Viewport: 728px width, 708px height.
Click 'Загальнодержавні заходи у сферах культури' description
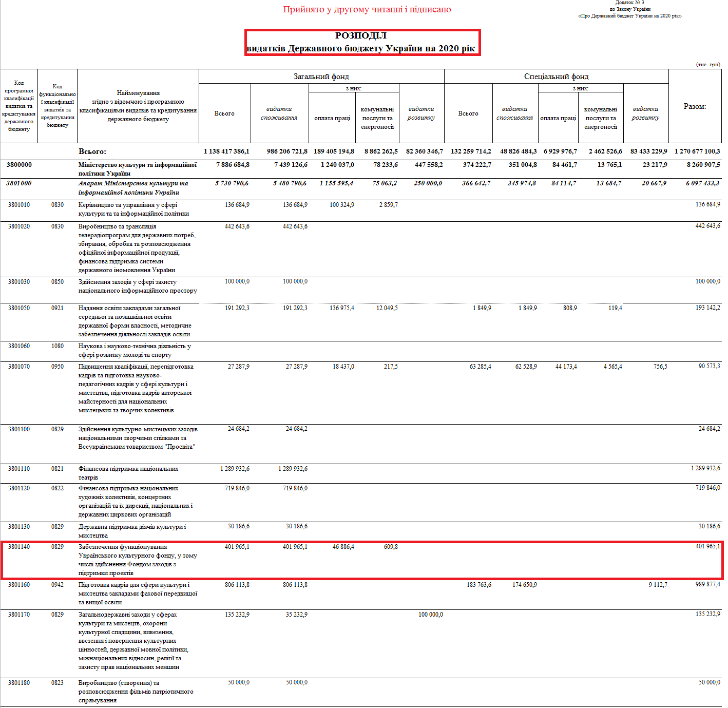point(133,641)
